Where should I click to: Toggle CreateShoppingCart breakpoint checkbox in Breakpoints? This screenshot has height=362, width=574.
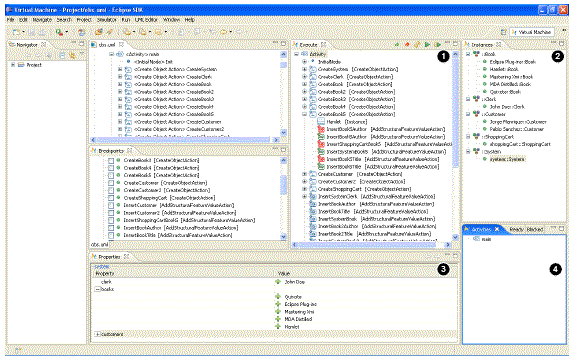tap(111, 198)
